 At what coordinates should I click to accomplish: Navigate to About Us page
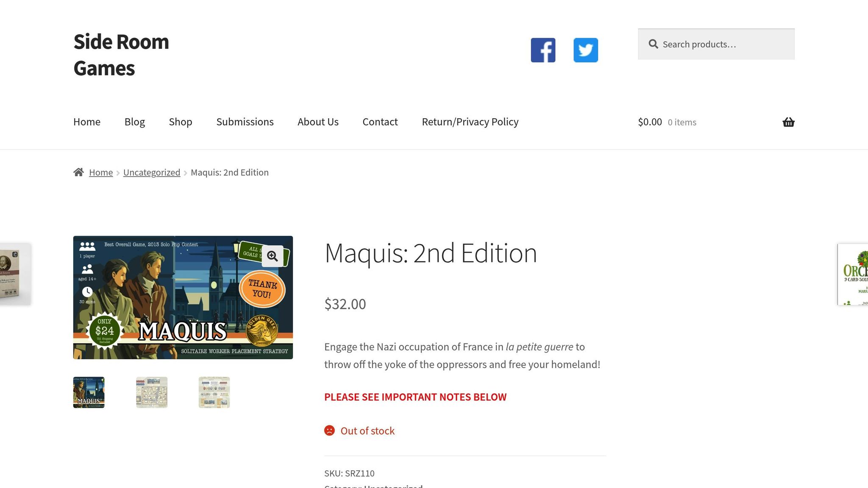[318, 122]
